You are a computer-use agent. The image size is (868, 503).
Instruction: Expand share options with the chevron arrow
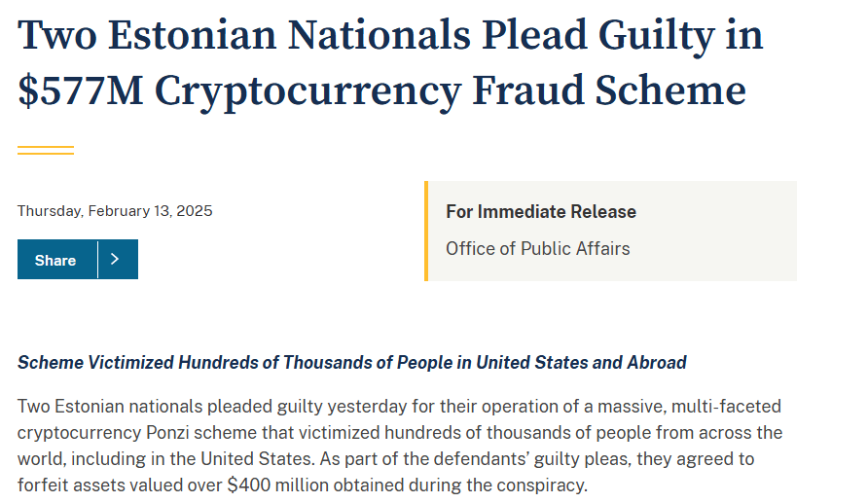(115, 259)
